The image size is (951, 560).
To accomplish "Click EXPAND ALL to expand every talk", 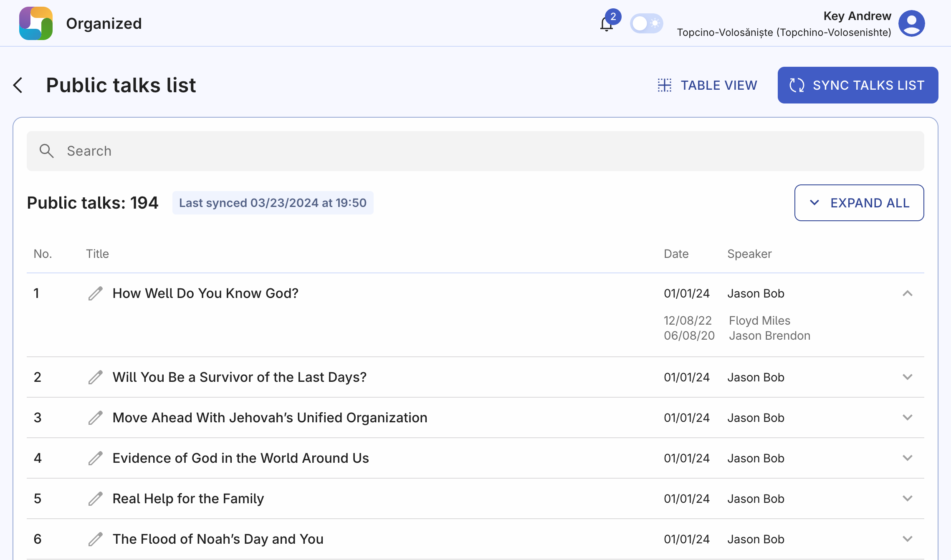I will (859, 203).
